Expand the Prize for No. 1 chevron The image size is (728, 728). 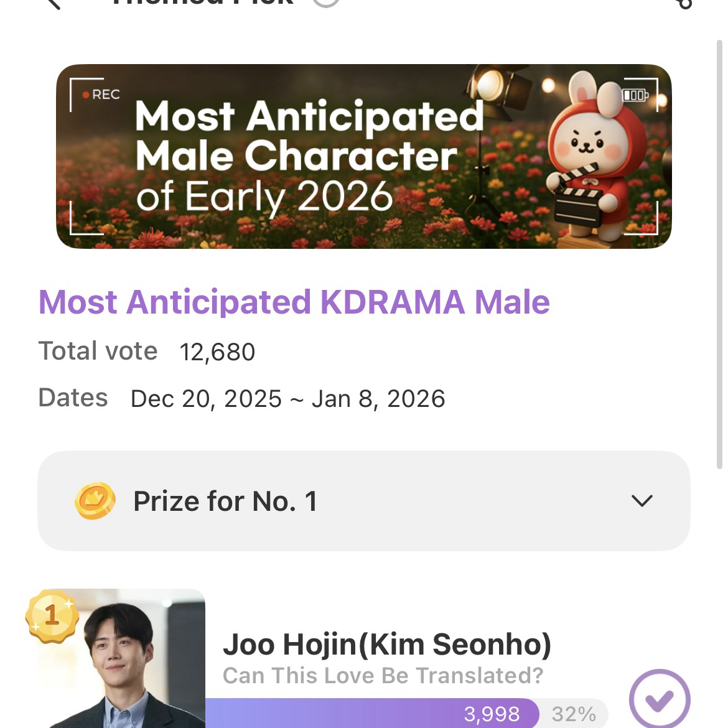point(642,501)
